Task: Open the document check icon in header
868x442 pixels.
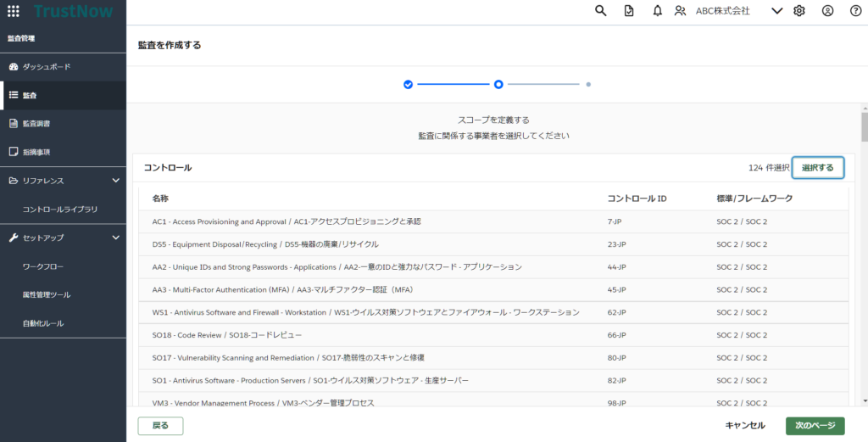Action: tap(628, 11)
